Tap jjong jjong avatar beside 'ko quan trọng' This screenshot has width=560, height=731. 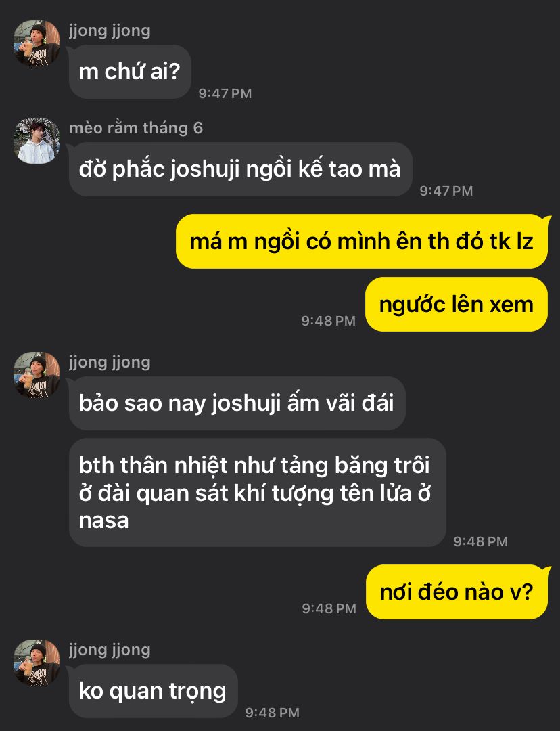coord(37,663)
